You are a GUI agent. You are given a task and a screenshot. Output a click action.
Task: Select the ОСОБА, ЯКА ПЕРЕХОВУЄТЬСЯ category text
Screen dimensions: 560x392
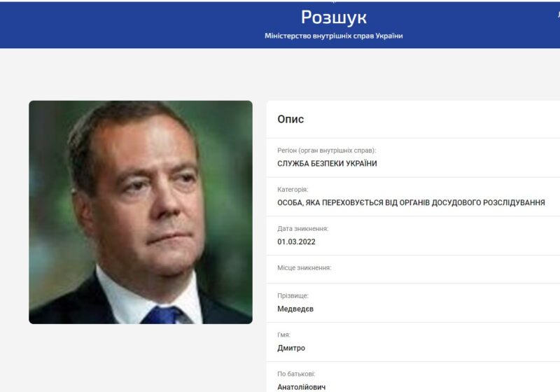tap(411, 203)
